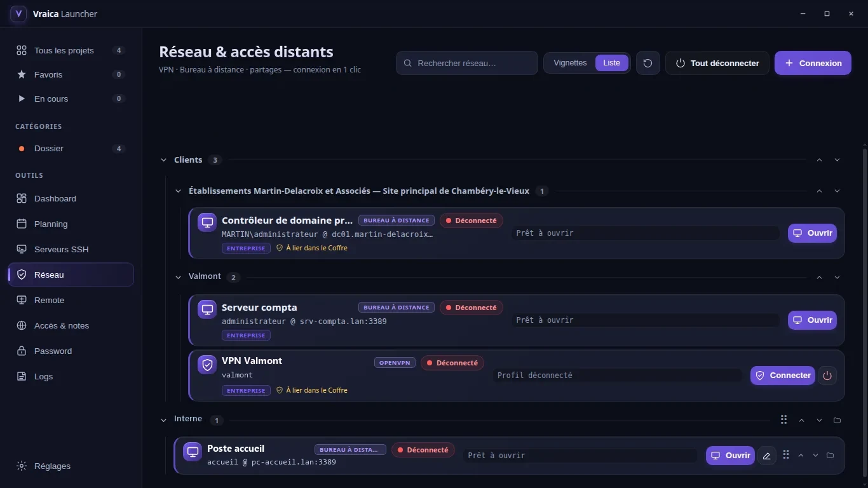The width and height of the screenshot is (868, 488).
Task: Click the Vraica Launcher logo in title bar
Action: (18, 13)
